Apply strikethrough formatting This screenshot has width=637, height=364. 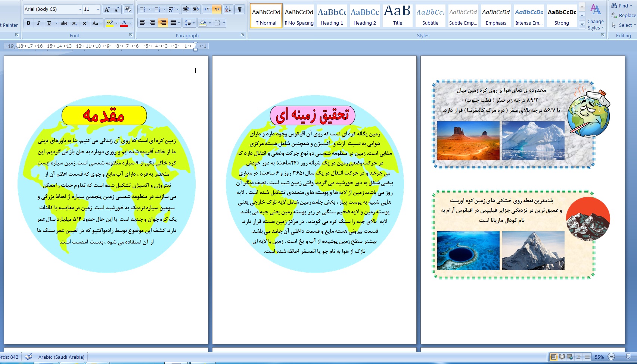click(64, 23)
